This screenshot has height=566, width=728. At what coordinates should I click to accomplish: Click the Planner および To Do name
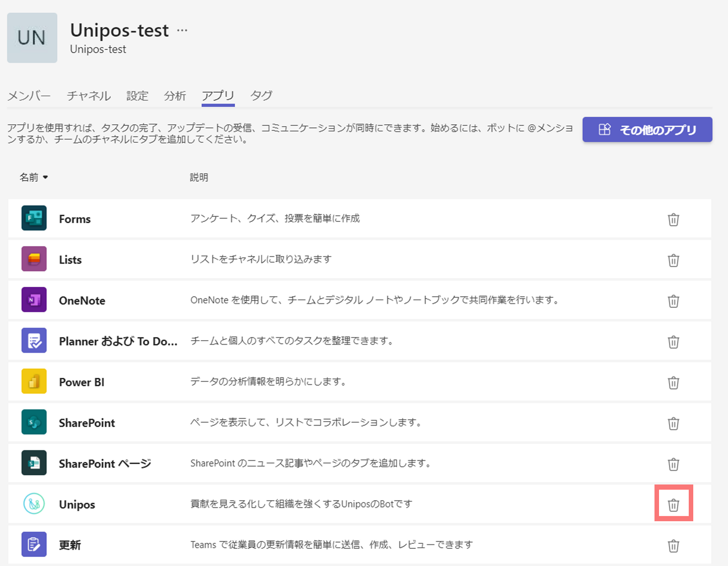click(118, 341)
